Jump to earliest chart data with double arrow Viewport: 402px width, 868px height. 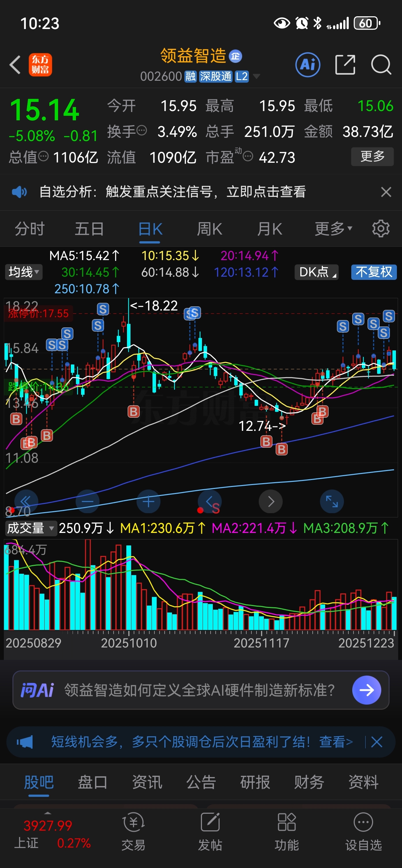click(x=26, y=501)
